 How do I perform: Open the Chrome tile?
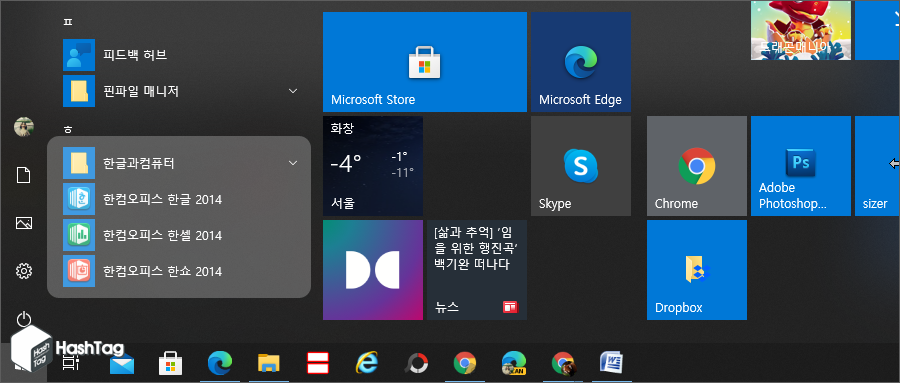point(697,166)
